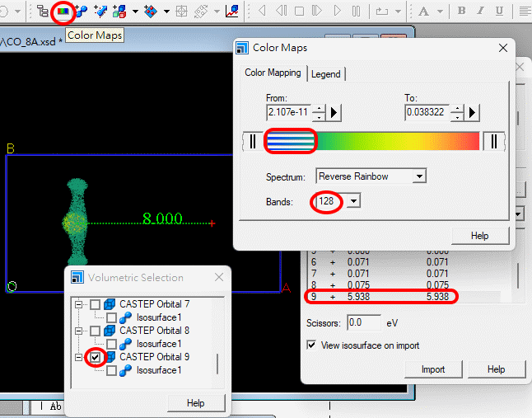Click the play arrow next to To value
The height and width of the screenshot is (418, 532).
coord(473,111)
